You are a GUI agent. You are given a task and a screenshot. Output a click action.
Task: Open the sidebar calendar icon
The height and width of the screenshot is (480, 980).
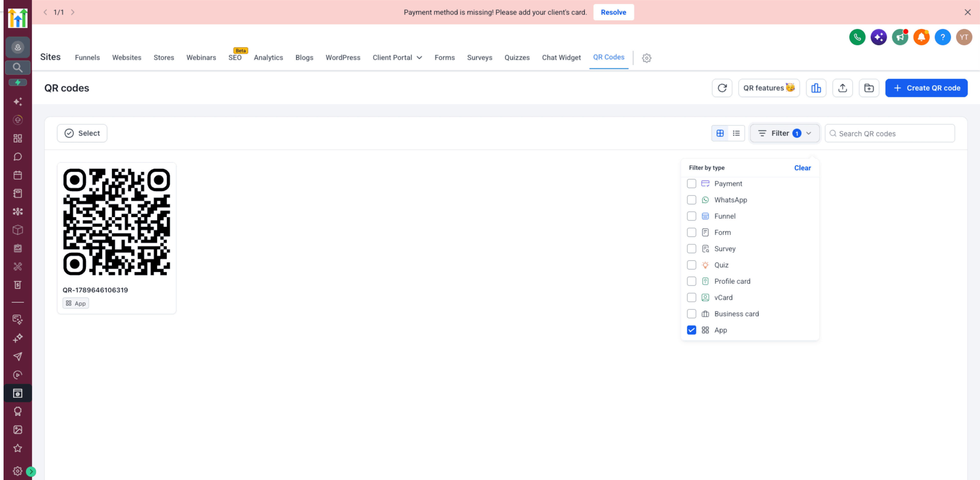point(18,175)
